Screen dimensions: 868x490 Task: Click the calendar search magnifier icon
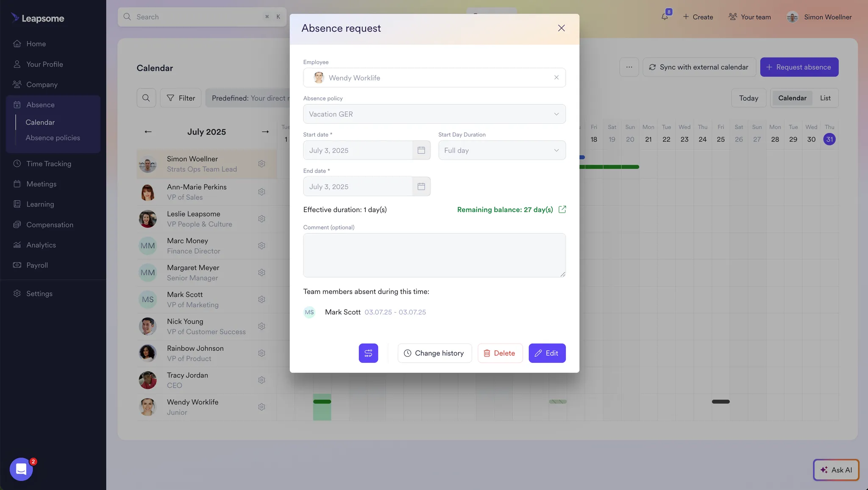coord(146,98)
